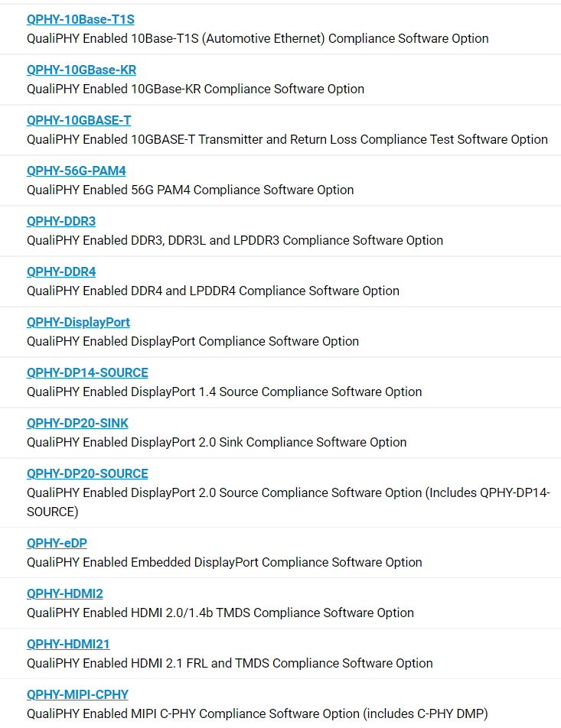Visit the QPHY-DDR3 link
Screen dimensions: 561x728
click(x=61, y=222)
